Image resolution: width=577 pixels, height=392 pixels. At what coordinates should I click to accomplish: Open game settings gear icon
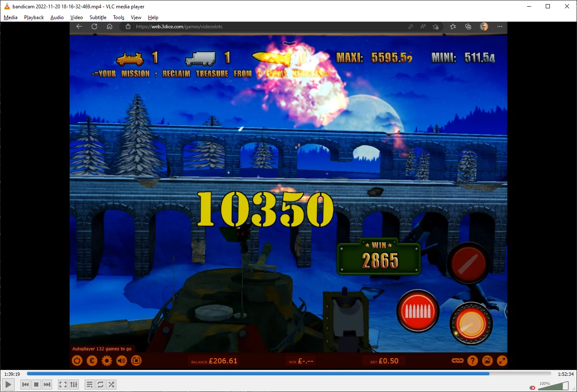(x=107, y=361)
